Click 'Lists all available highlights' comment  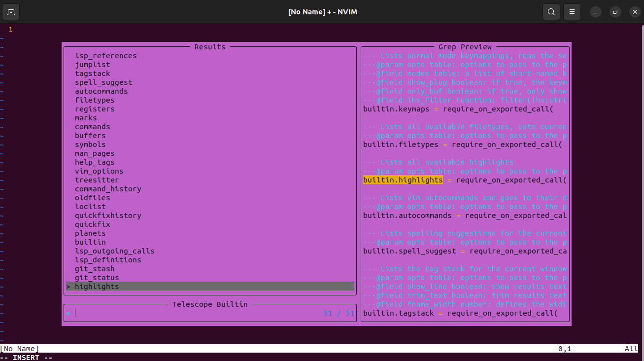point(439,162)
